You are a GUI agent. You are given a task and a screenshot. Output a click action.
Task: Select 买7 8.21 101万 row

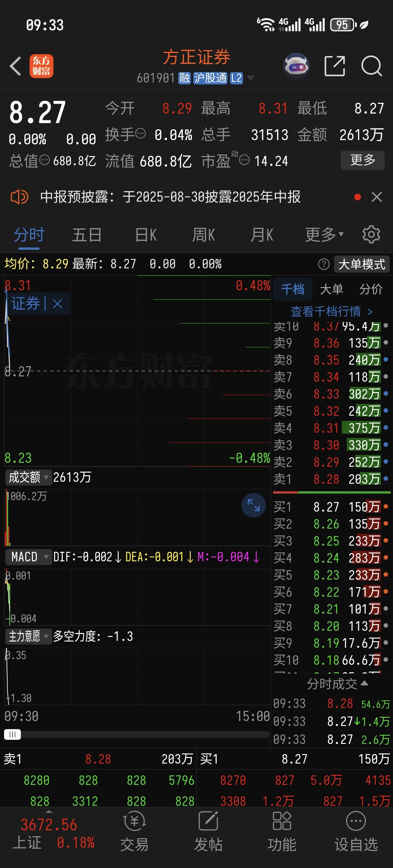click(331, 609)
